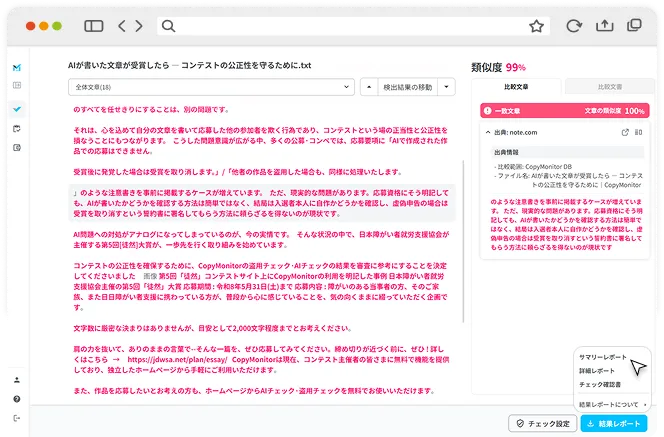Click the search magnifier in address bar

(x=169, y=26)
